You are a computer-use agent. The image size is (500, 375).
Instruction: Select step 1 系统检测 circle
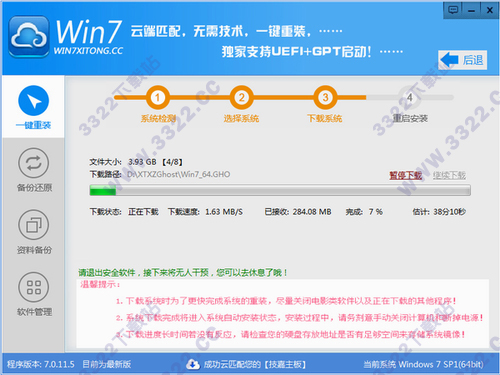(x=157, y=98)
